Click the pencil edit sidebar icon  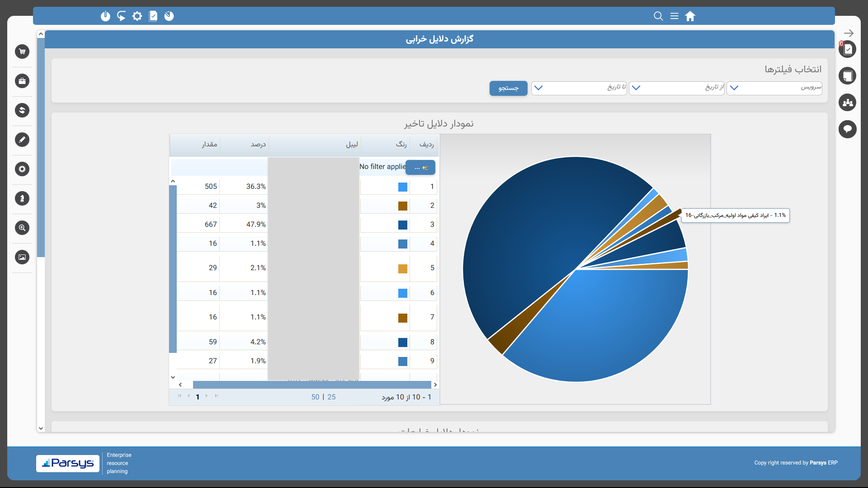tap(22, 140)
